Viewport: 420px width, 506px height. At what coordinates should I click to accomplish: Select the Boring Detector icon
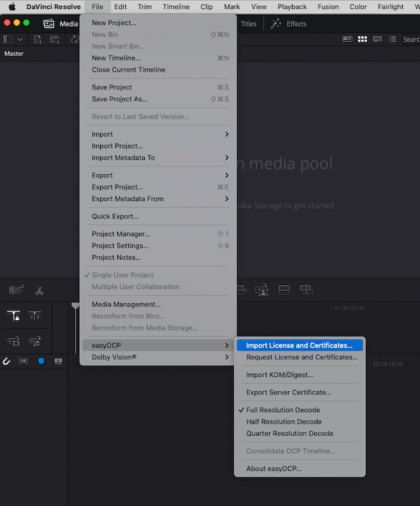coord(16,290)
